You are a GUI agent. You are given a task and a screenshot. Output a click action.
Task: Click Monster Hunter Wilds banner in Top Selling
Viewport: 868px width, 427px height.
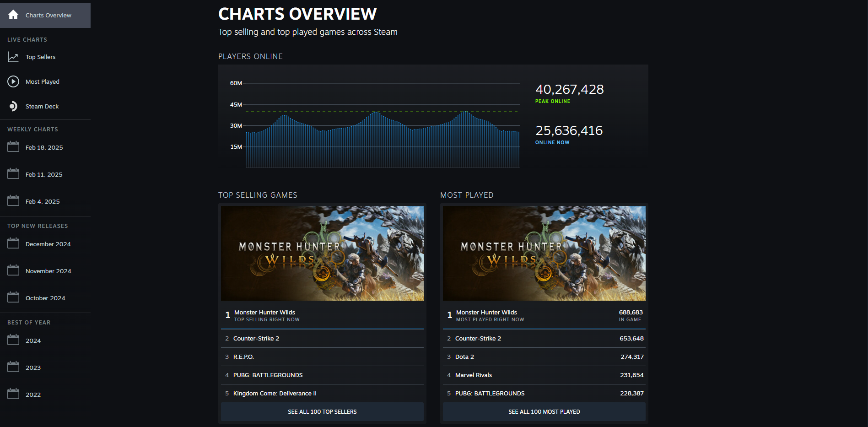(x=322, y=253)
